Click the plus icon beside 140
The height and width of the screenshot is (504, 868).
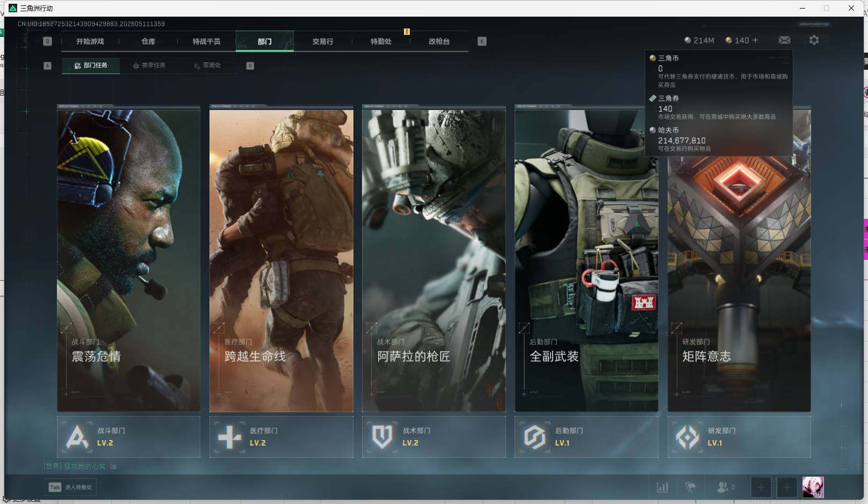755,40
